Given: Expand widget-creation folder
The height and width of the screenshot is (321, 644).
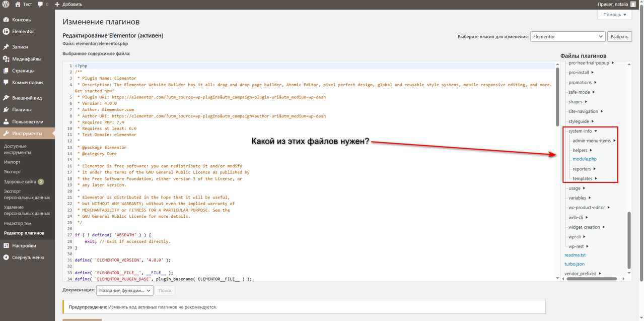Looking at the screenshot, I should 587,227.
